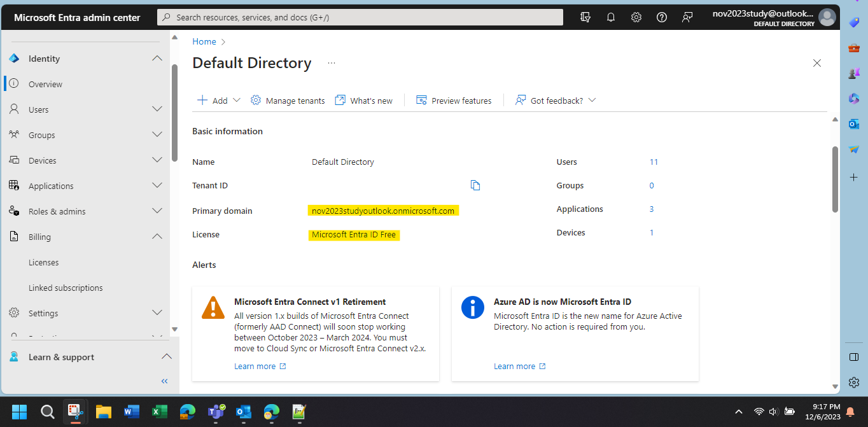Collapse the sidebar with double chevron

coord(164,381)
